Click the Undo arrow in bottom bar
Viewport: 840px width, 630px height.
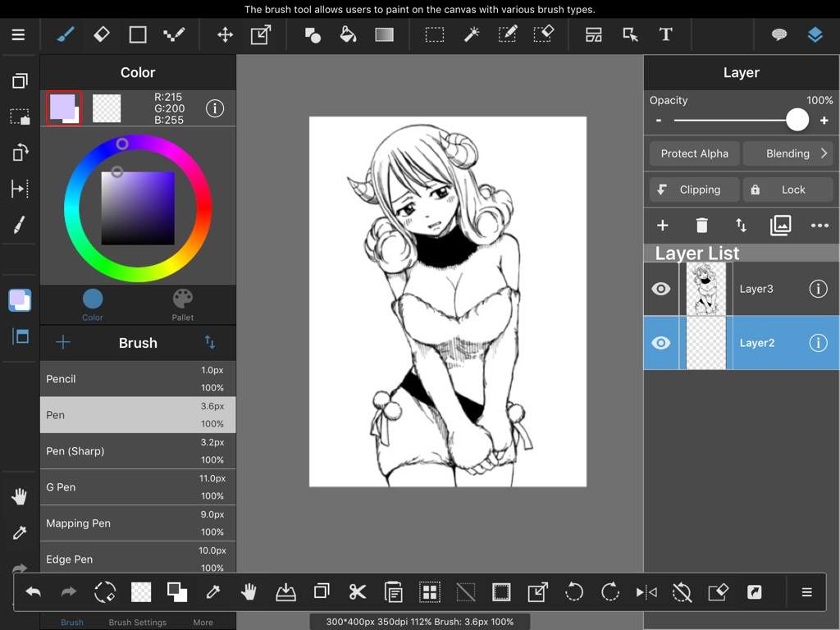point(33,592)
